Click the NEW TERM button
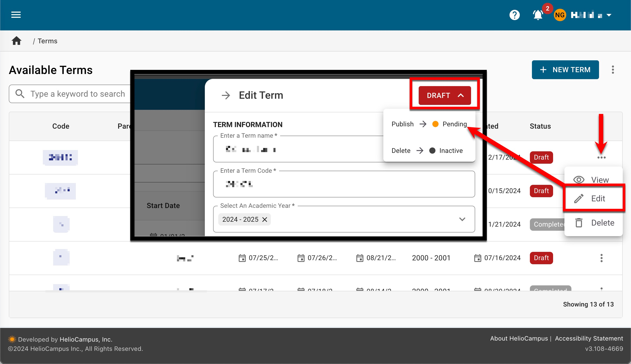The width and height of the screenshot is (631, 364). point(565,70)
